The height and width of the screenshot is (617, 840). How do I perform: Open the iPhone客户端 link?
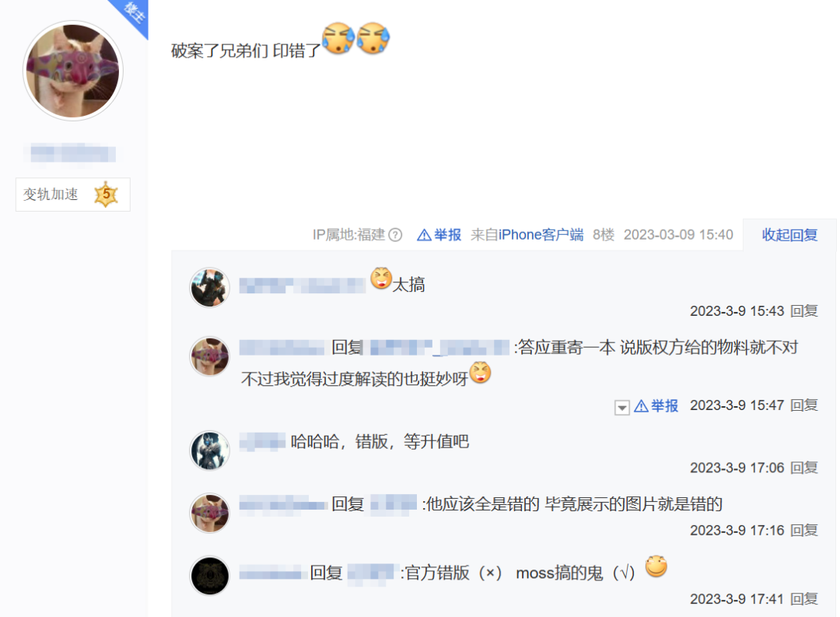541,235
